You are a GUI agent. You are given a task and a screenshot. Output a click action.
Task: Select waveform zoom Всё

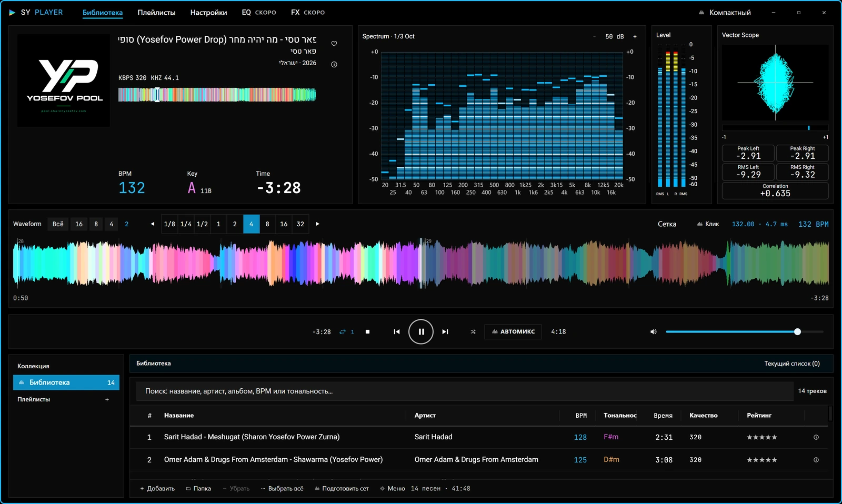point(58,224)
